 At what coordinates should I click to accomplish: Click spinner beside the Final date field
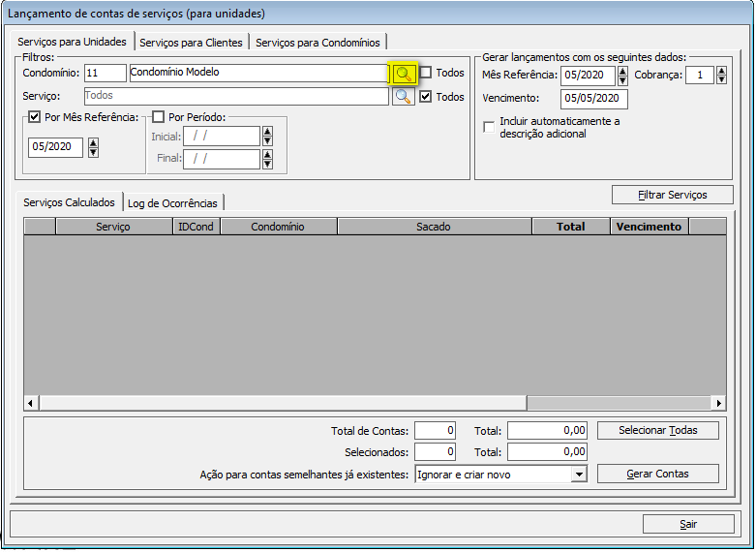267,159
